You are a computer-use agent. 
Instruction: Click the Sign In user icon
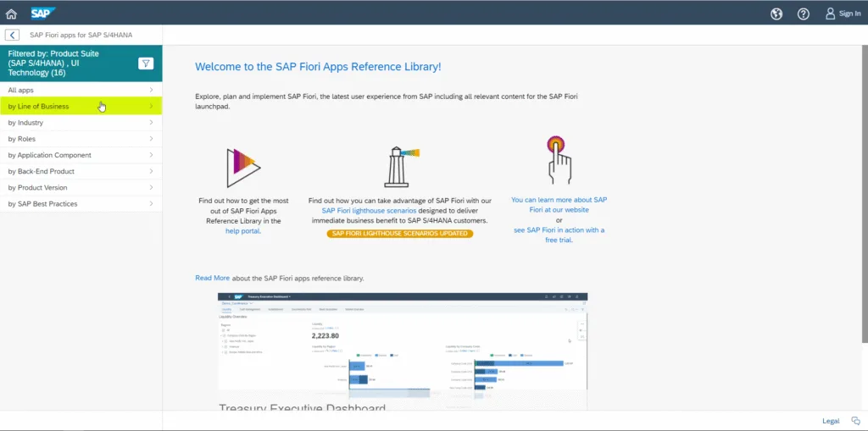[830, 14]
